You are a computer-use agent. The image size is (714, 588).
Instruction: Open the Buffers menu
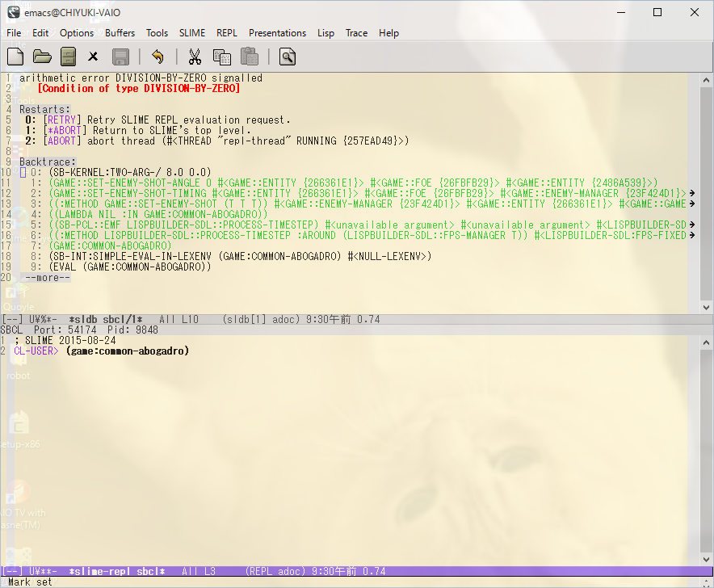pyautogui.click(x=120, y=33)
